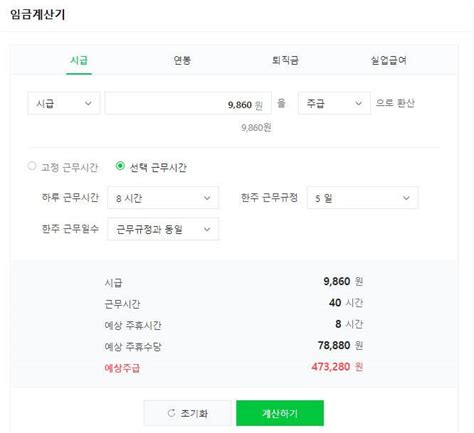Click the chevron arrow in 시급 type selector
Image resolution: width=474 pixels, height=433 pixels.
88,103
